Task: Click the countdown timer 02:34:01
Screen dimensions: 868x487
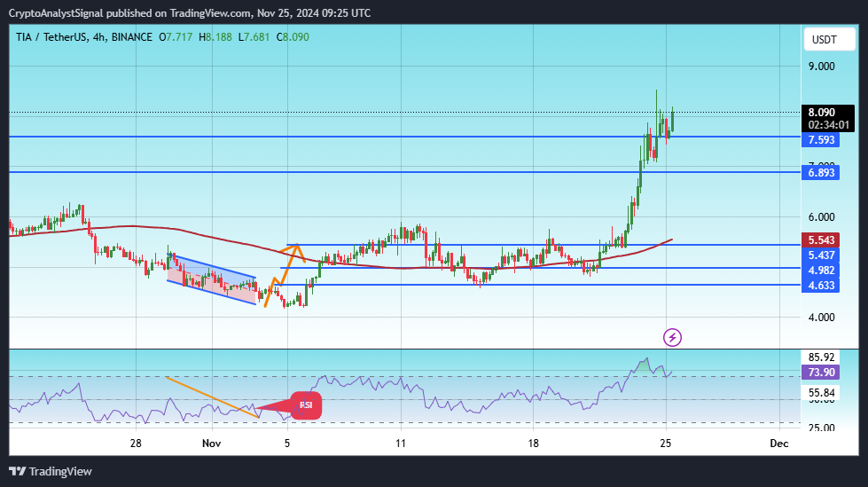Action: 828,125
